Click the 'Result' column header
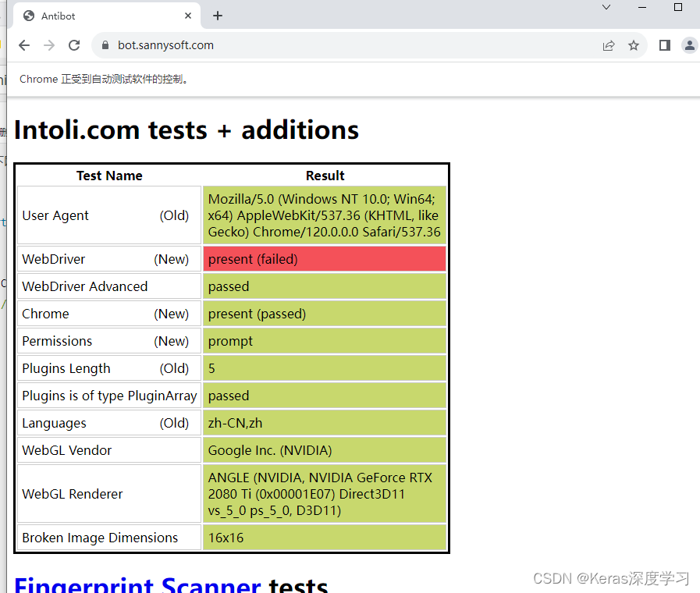700x593 pixels. tap(325, 176)
